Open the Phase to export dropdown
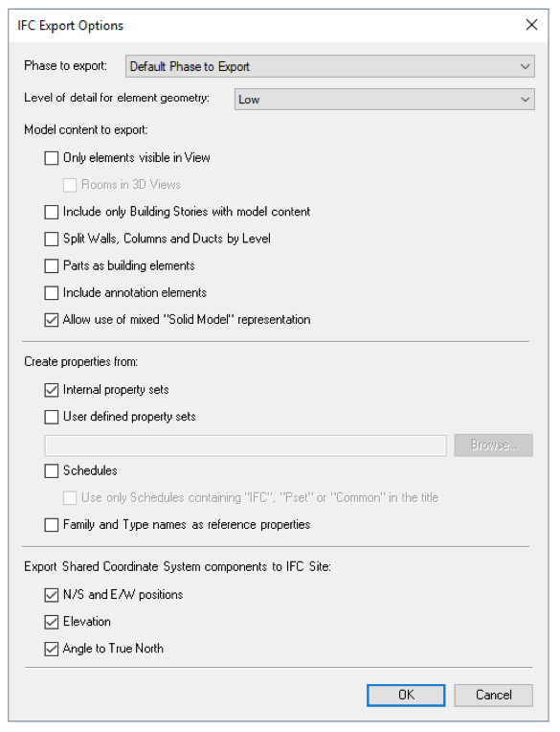This screenshot has height=732, width=560. pyautogui.click(x=329, y=66)
